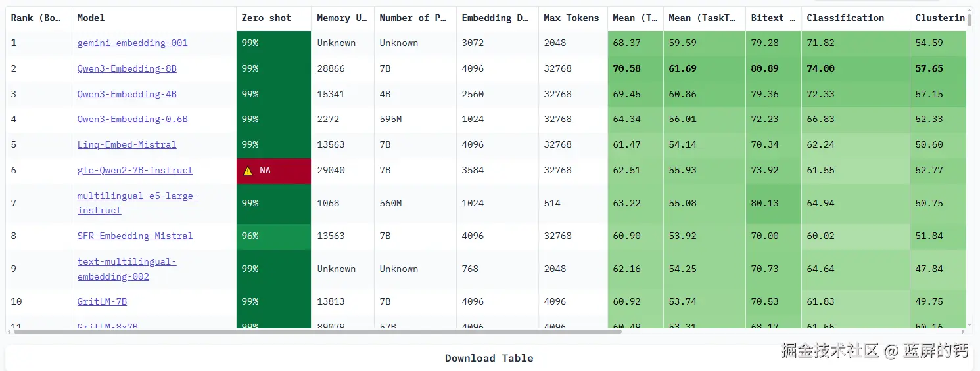The height and width of the screenshot is (371, 980).
Task: Select the 15341 memory usage cell
Action: (342, 94)
